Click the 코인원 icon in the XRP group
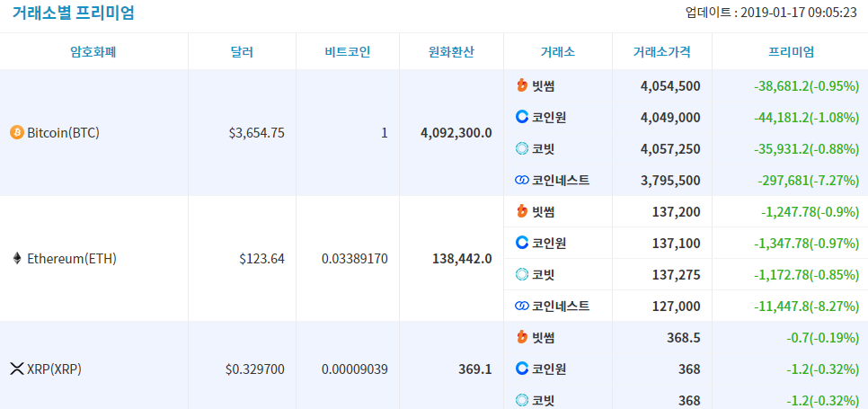The height and width of the screenshot is (409, 868). point(521,369)
